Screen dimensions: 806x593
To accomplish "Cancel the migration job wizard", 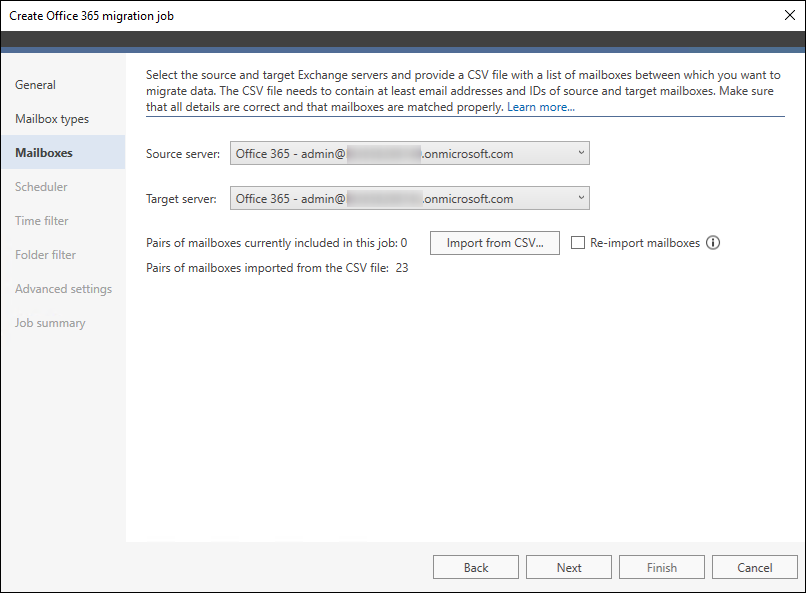I will pyautogui.click(x=755, y=567).
